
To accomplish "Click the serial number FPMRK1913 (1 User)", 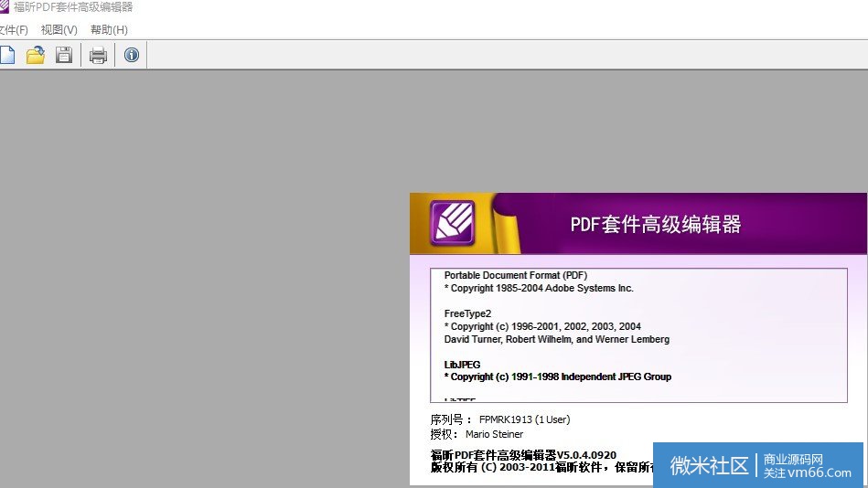I will 524,419.
